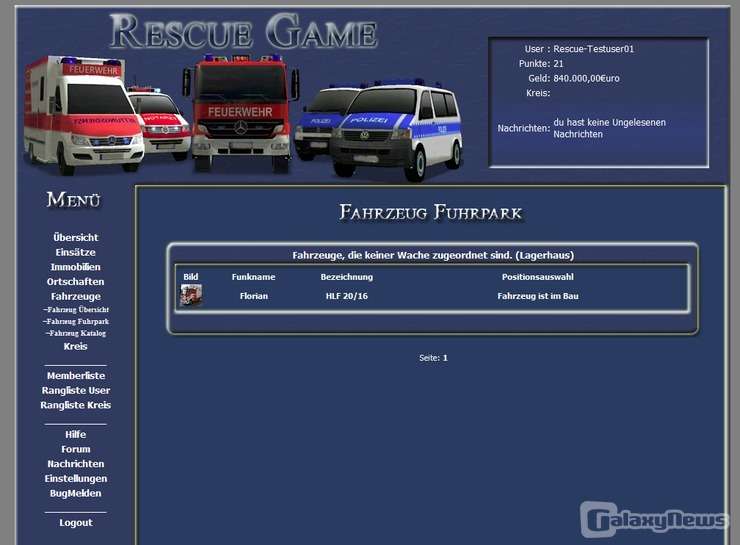Click the Bezeichnung column header
The image size is (740, 545).
tap(346, 277)
